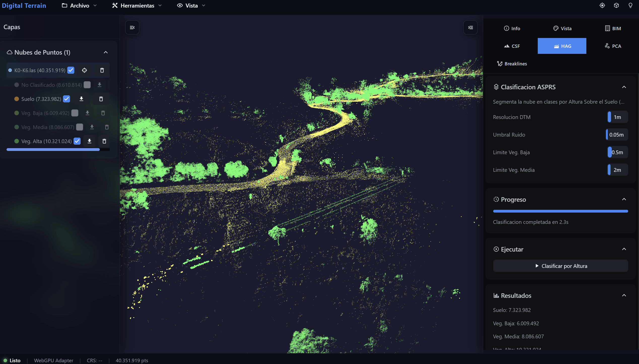The height and width of the screenshot is (364, 639).
Task: Run Clasificar por Altura
Action: [x=561, y=266]
